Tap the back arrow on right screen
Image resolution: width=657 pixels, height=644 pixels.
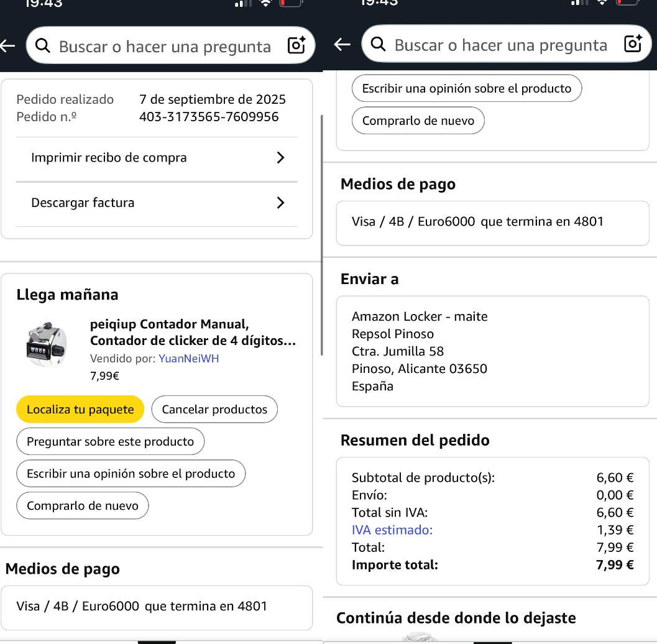[x=342, y=44]
